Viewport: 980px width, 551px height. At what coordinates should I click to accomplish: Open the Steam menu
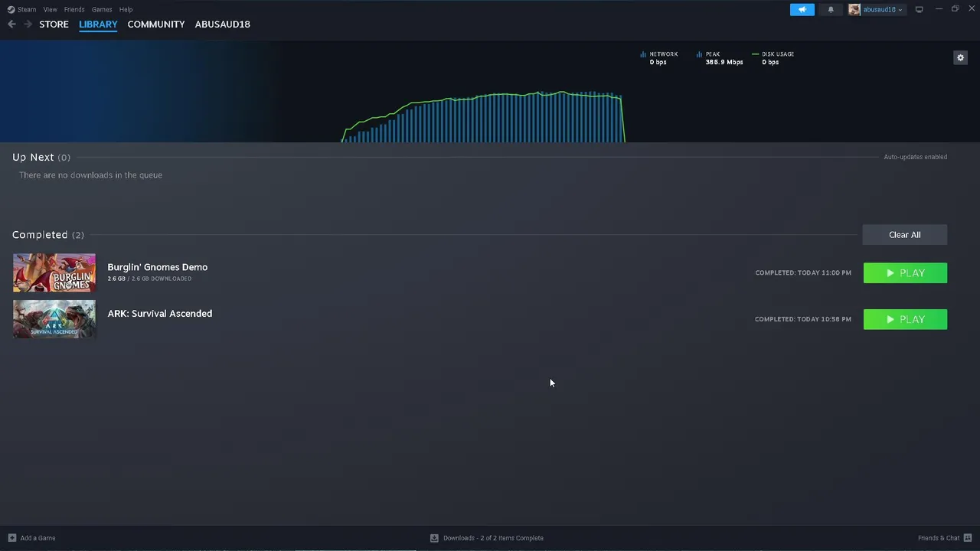click(27, 9)
